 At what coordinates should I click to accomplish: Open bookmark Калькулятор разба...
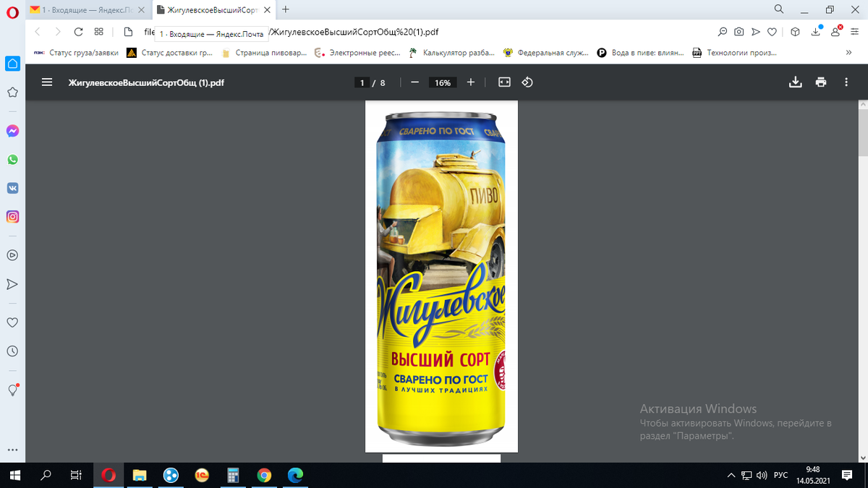point(452,53)
